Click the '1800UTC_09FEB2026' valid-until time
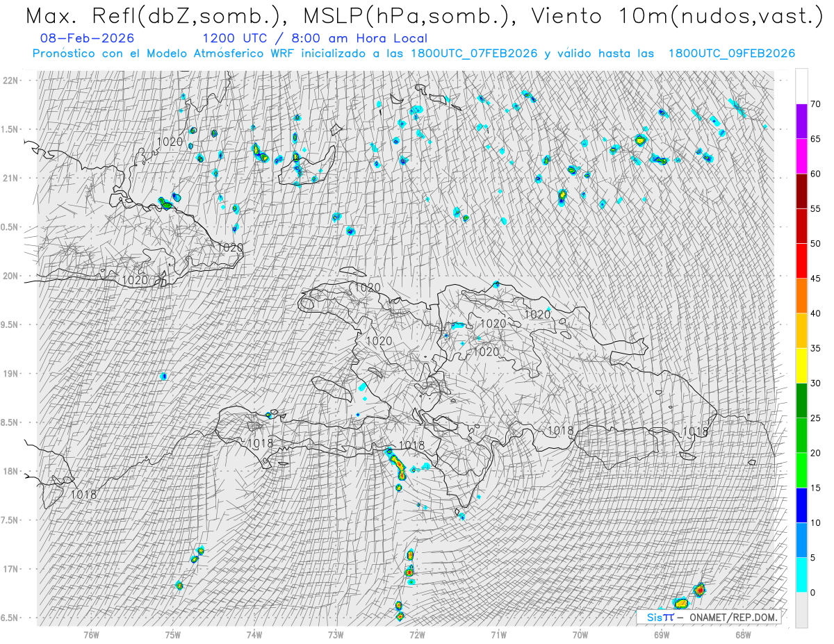Viewport: 834px width, 644px height. [x=732, y=53]
